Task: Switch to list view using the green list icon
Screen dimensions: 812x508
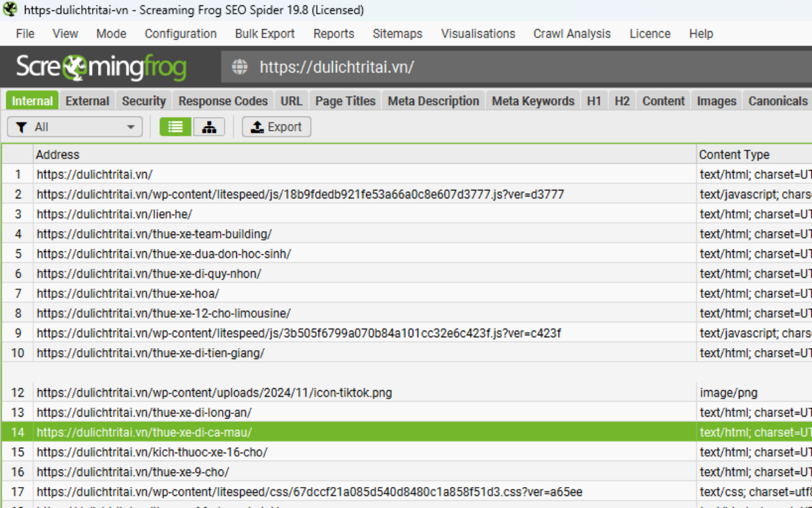Action: tap(175, 126)
